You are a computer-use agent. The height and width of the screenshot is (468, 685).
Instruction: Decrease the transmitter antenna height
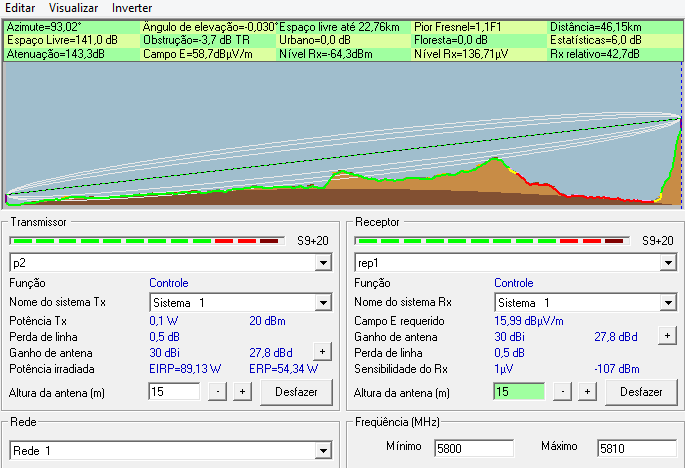click(x=218, y=392)
